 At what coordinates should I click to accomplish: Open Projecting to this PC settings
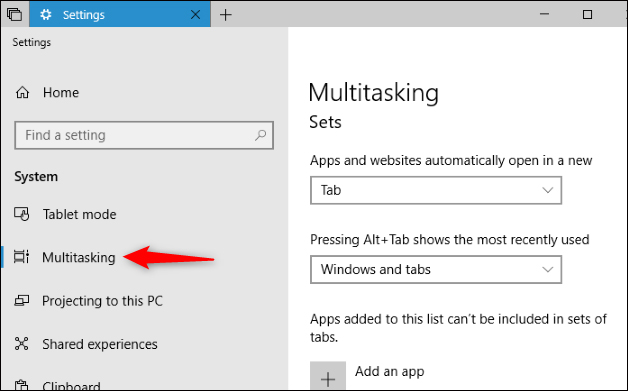[x=103, y=301]
